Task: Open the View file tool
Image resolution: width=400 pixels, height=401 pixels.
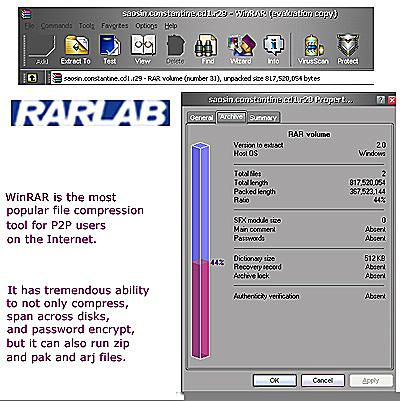Action: click(143, 50)
